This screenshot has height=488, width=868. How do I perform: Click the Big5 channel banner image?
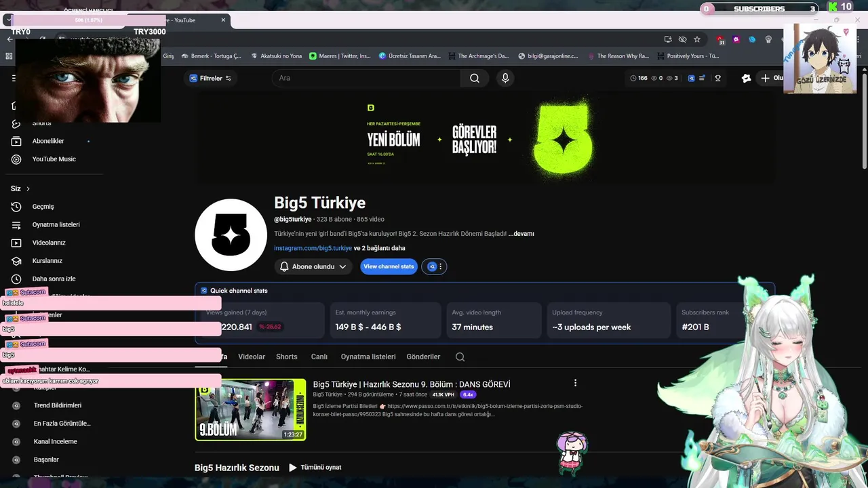[x=485, y=138]
